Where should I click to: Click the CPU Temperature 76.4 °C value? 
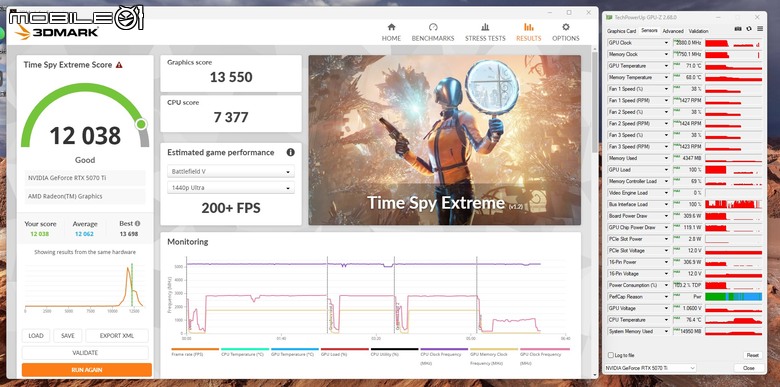coord(687,320)
